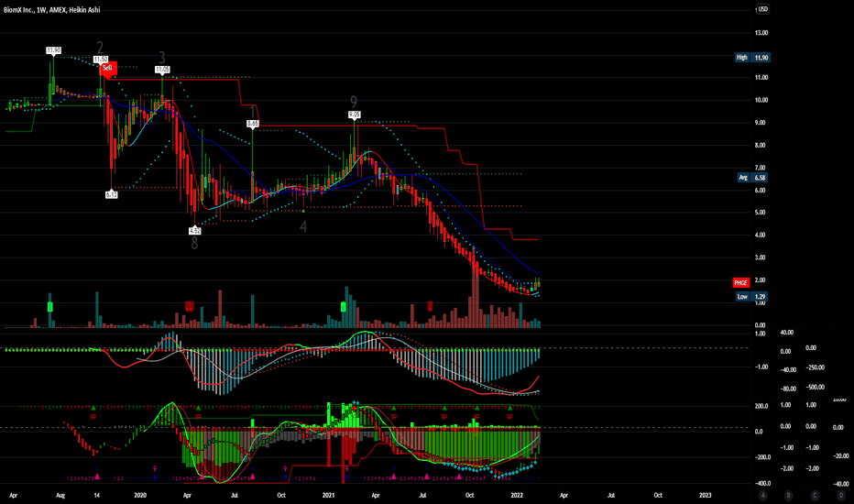
Task: Click the 8.65 price flag on chart
Action: pyautogui.click(x=253, y=125)
